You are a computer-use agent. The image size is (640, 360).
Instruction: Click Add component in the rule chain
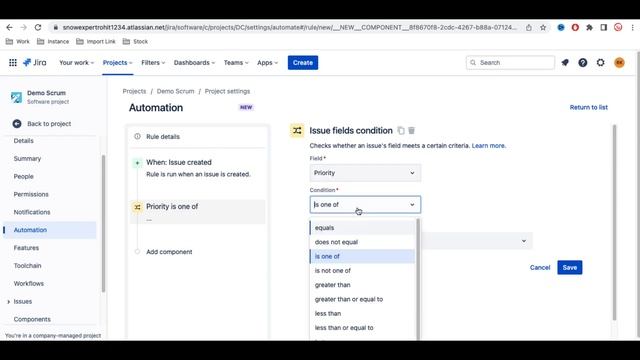coord(169,252)
